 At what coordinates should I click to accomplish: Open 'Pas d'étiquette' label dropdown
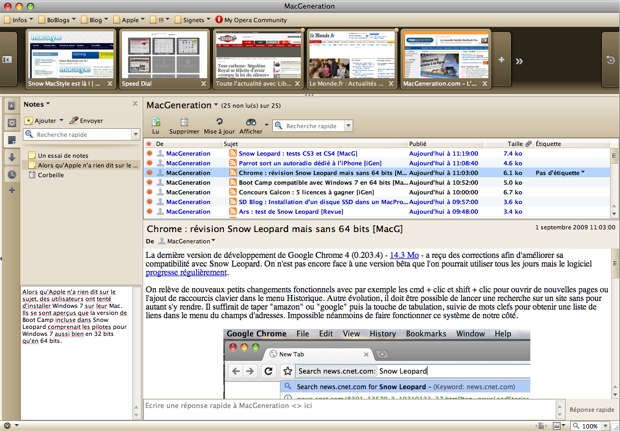560,173
